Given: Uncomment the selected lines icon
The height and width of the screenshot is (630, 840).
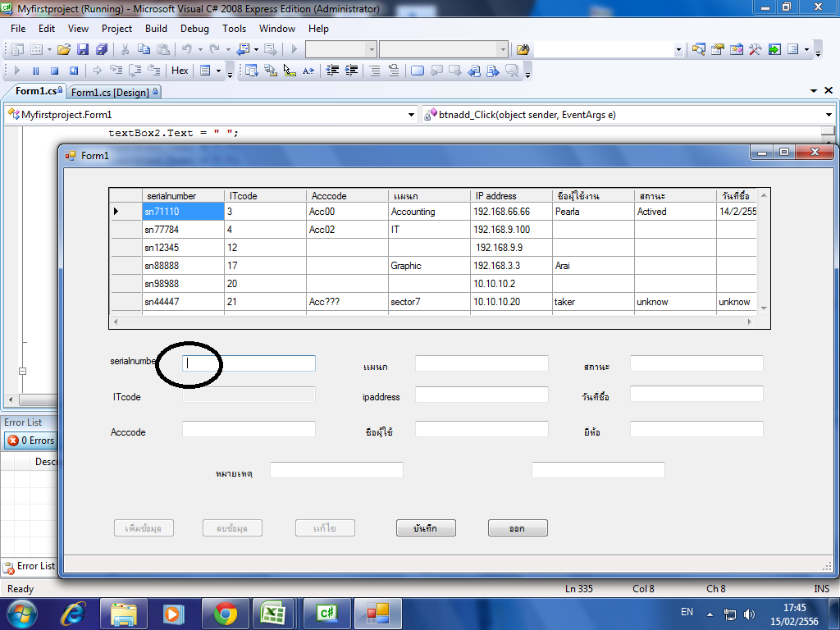Looking at the screenshot, I should (394, 71).
